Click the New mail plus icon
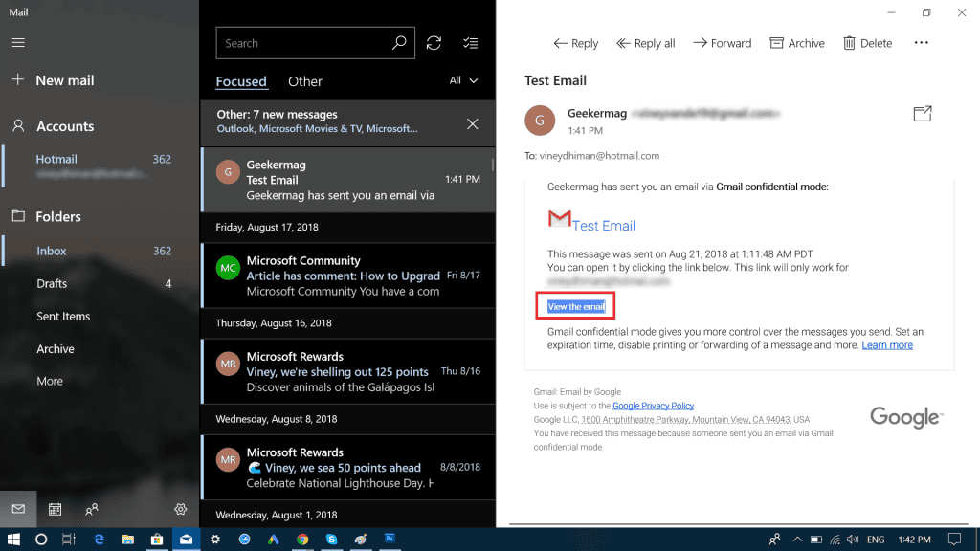980x551 pixels. click(x=18, y=79)
